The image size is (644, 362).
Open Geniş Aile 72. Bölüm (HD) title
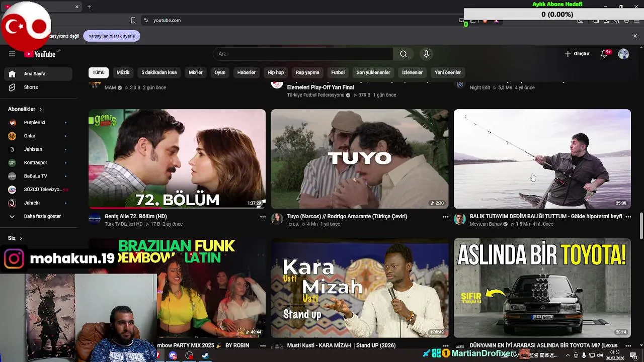click(x=135, y=217)
